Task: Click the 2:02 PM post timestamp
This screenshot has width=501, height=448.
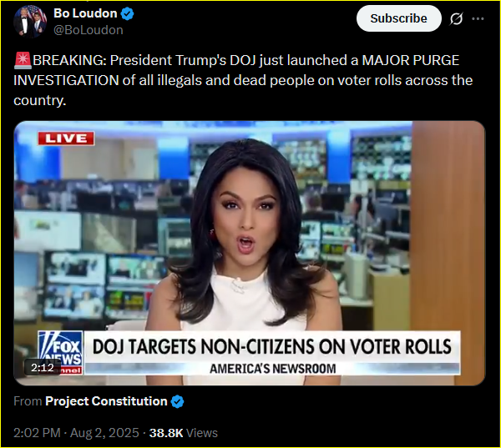Action: [37, 433]
